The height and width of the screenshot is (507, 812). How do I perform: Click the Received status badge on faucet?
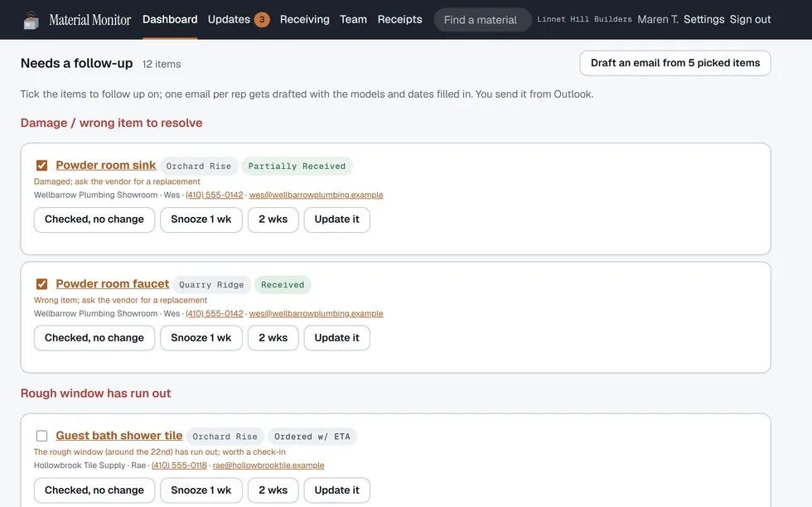coord(283,285)
